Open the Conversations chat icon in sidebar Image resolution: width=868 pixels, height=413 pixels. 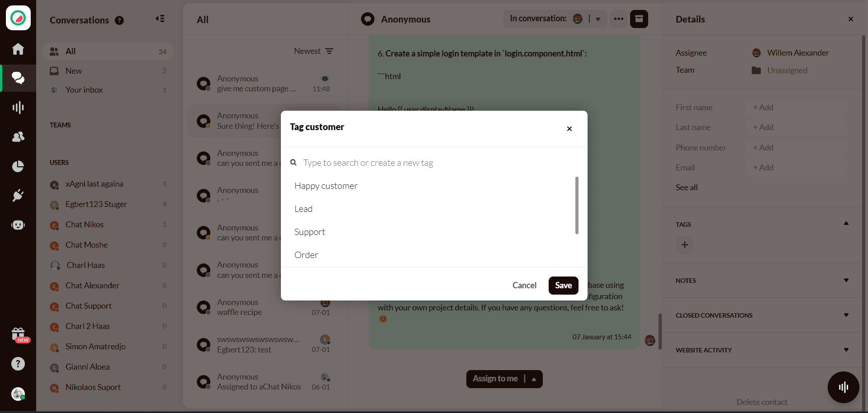(18, 78)
